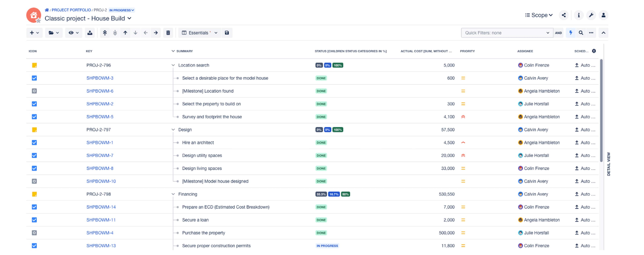Open issue SHPBOWM-3
Image resolution: width=644 pixels, height=255 pixels.
coord(100,78)
